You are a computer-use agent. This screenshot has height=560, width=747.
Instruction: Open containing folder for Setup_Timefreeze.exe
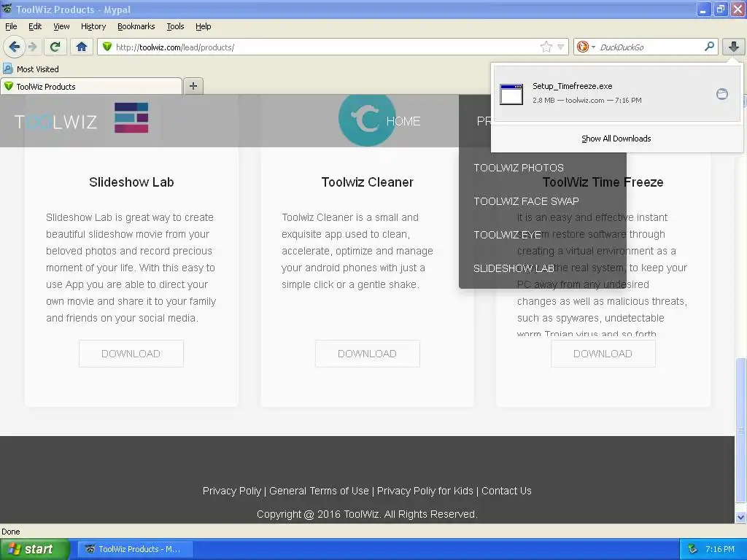point(721,94)
